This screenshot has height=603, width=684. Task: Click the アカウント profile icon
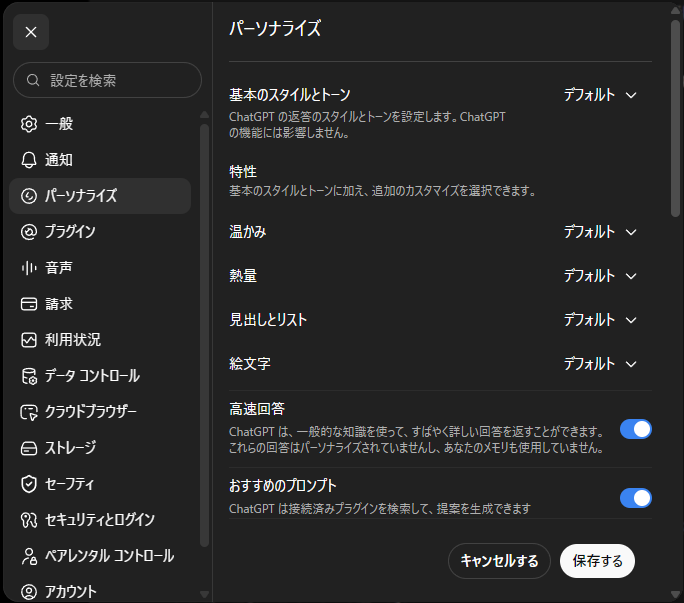(29, 592)
